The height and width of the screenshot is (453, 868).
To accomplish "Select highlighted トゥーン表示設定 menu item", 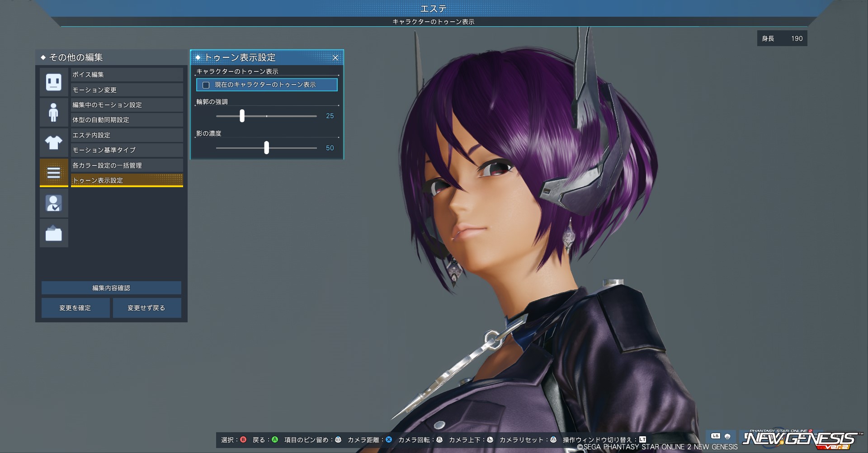I will pos(127,180).
